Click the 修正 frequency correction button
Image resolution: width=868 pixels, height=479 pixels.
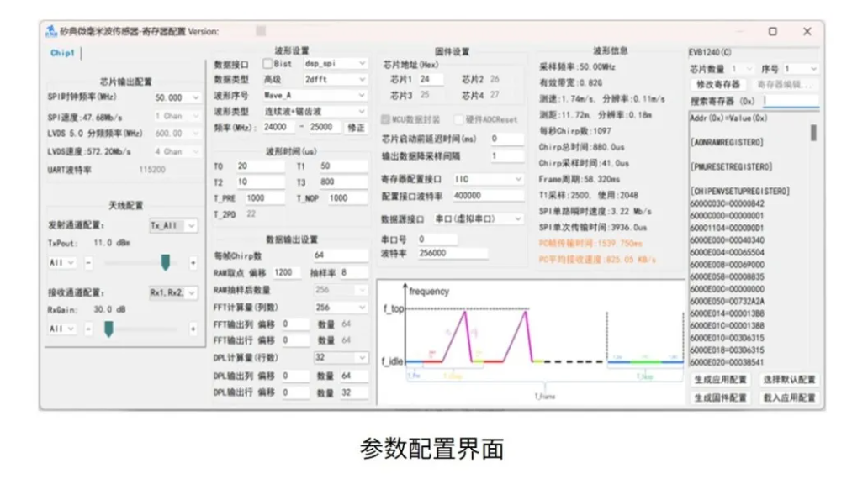click(x=356, y=127)
